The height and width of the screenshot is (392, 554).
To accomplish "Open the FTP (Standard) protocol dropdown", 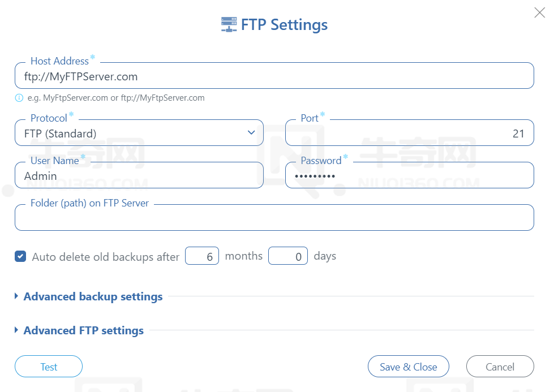I will pyautogui.click(x=139, y=133).
